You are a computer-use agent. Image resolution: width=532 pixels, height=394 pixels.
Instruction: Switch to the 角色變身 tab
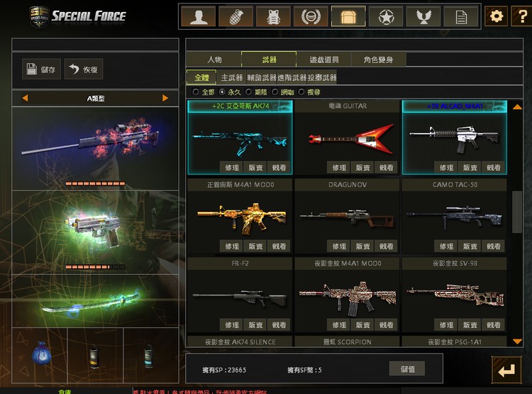pyautogui.click(x=379, y=60)
